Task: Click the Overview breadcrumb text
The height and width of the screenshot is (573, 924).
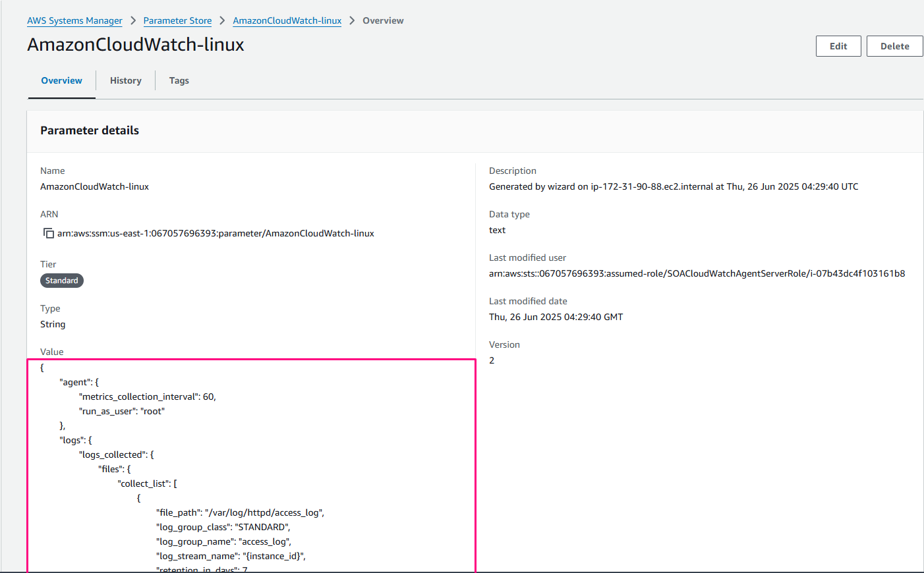Action: (x=383, y=20)
